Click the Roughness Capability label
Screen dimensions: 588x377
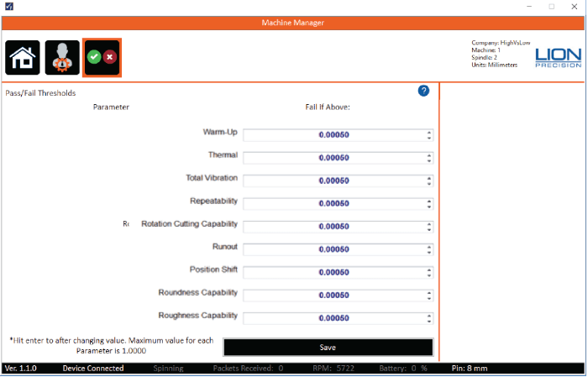(x=198, y=316)
